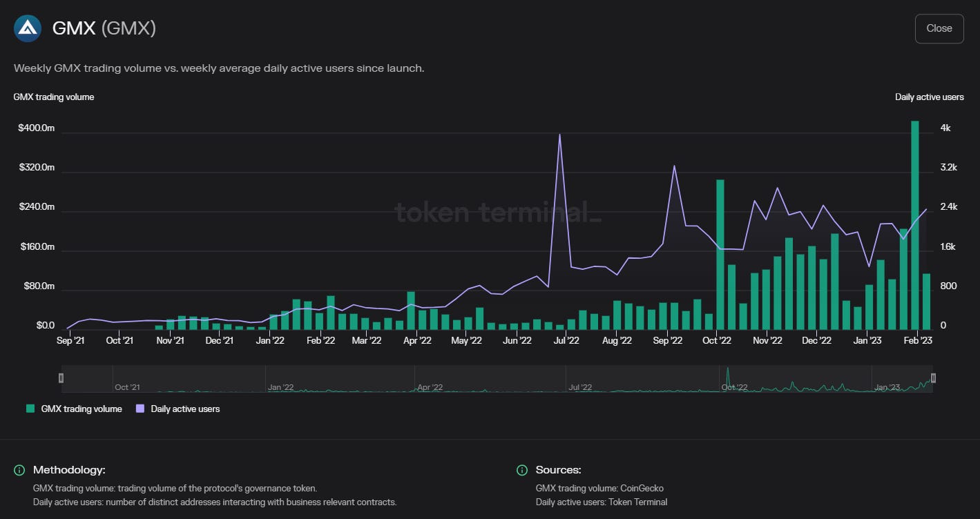Click the Methodology info icon
Screen dimensions: 980x519
point(19,470)
